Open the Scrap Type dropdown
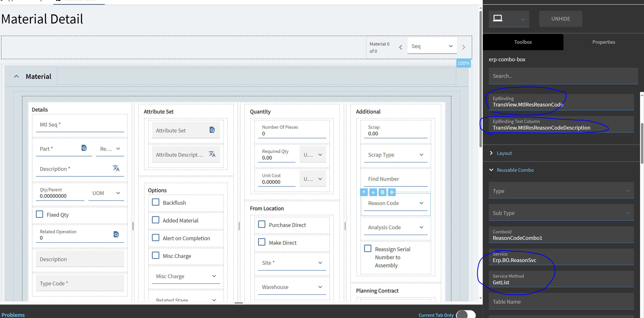The height and width of the screenshot is (318, 644). click(421, 155)
